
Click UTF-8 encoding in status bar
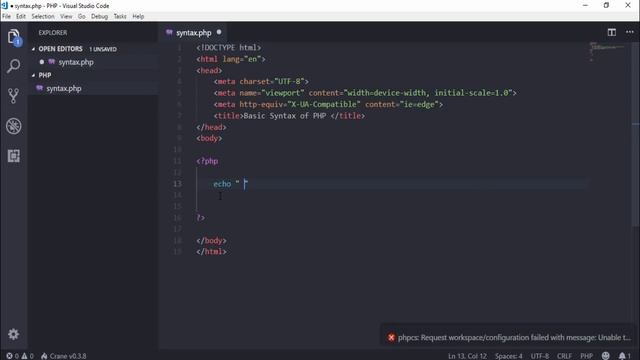(x=540, y=356)
